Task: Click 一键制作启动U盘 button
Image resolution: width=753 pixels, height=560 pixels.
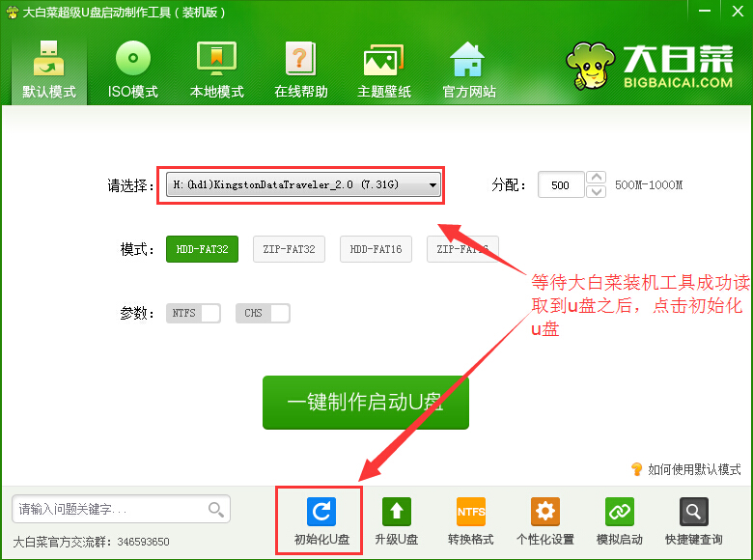Action: coord(365,402)
